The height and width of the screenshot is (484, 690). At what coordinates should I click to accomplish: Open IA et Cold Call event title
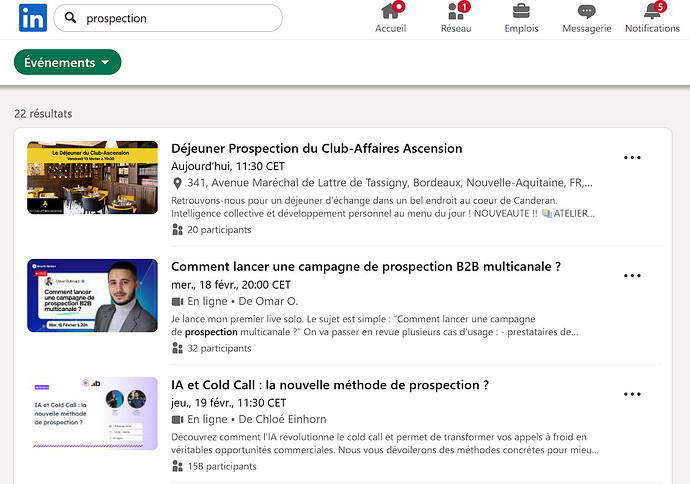[330, 385]
